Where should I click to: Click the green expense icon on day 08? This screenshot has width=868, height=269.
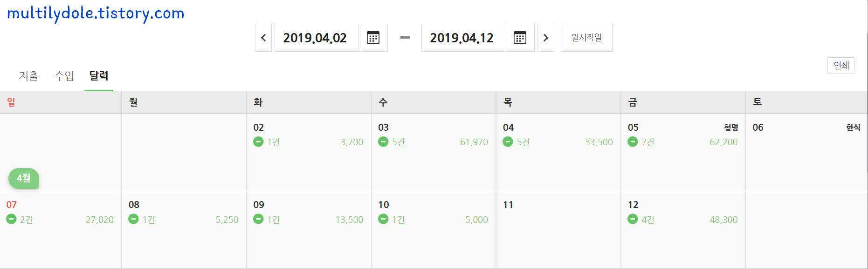tap(133, 219)
